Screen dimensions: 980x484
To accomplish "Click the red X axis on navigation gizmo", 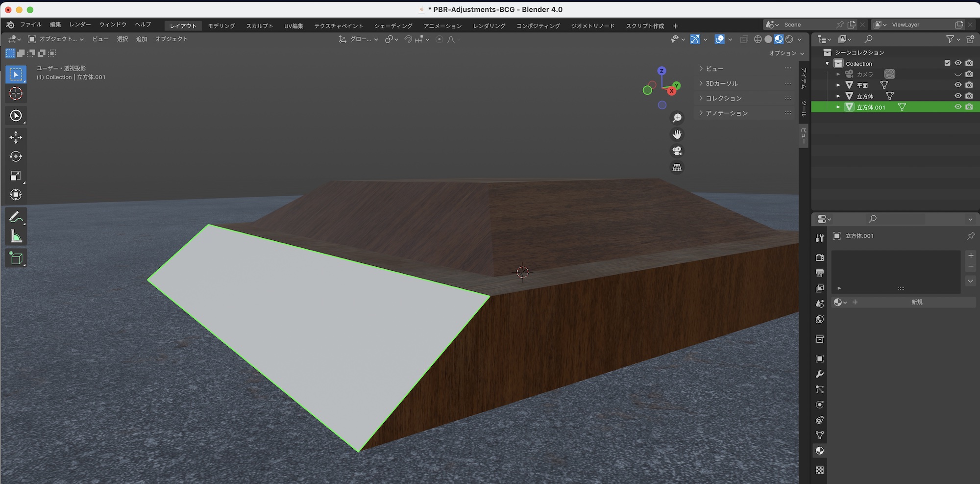I will click(671, 91).
